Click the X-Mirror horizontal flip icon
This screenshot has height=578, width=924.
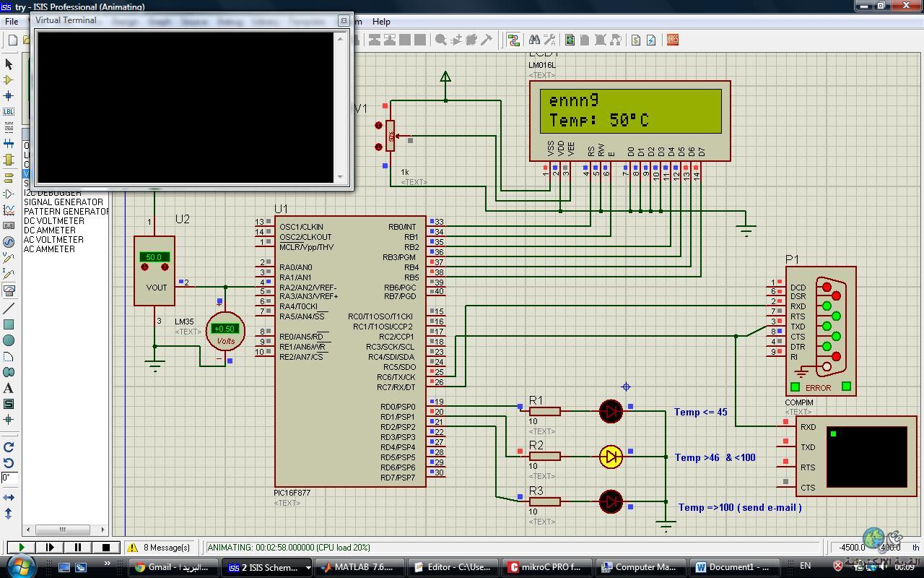tap(9, 497)
